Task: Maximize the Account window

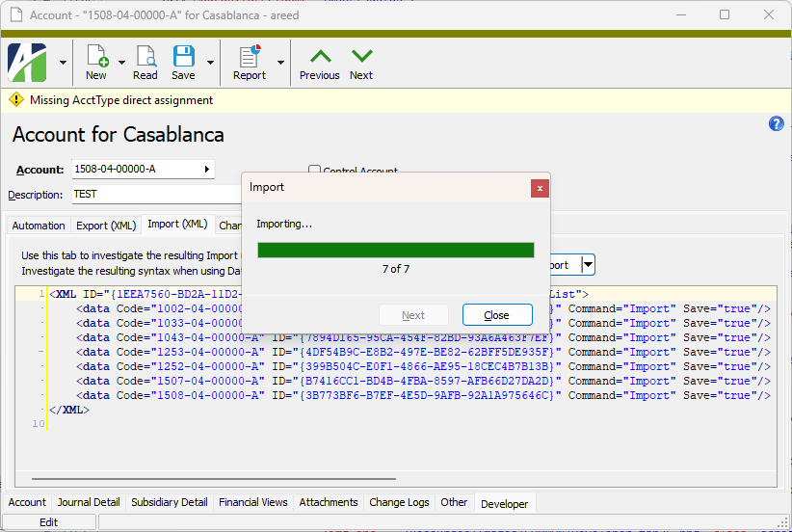Action: [725, 14]
